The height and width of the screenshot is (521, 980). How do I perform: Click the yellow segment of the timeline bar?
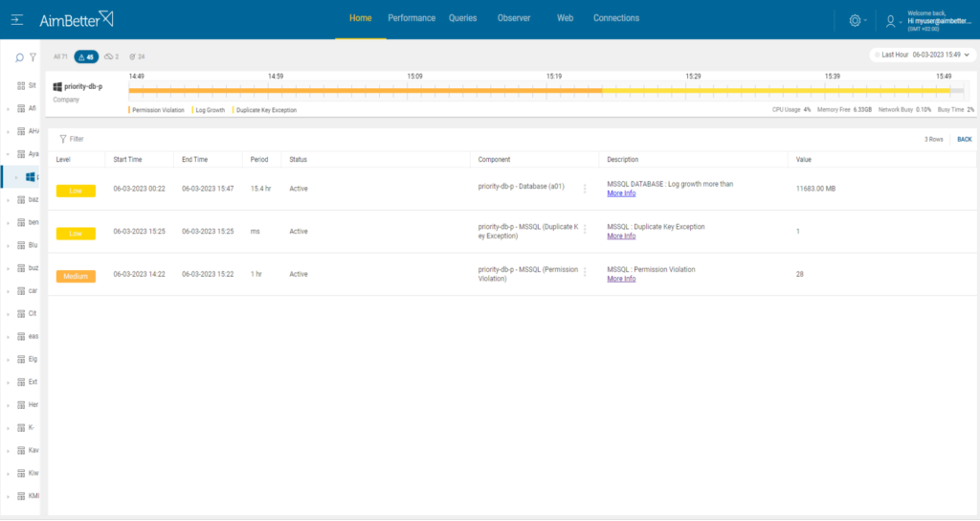[775, 91]
